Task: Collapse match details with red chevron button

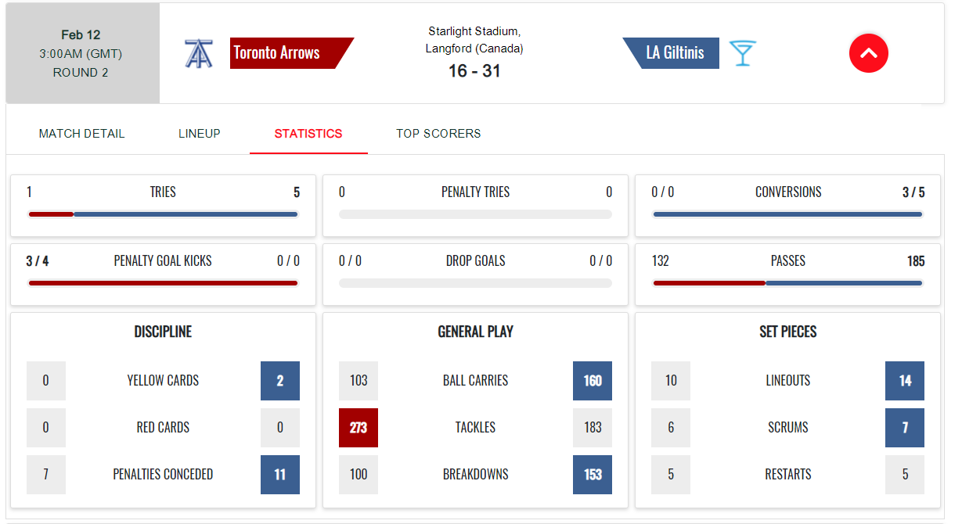Action: (869, 53)
